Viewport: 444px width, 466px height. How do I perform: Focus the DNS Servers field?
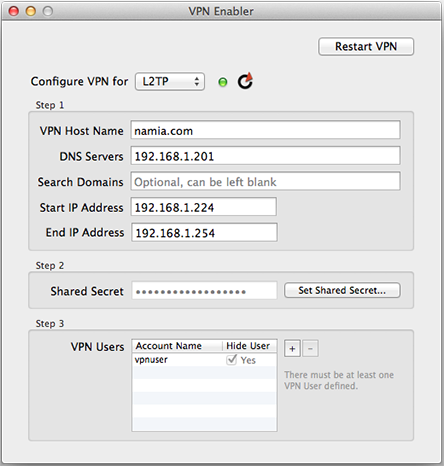tap(265, 156)
